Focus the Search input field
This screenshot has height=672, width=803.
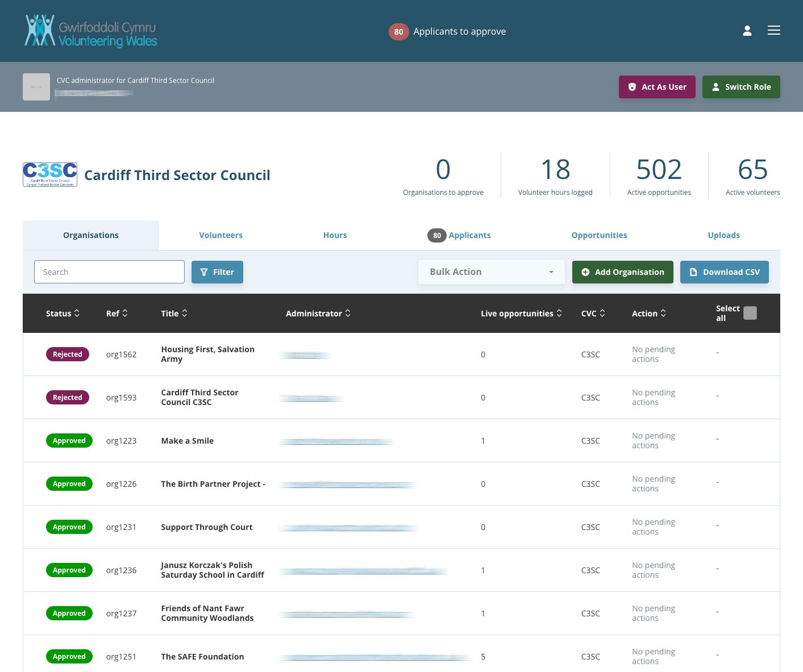pyautogui.click(x=109, y=272)
